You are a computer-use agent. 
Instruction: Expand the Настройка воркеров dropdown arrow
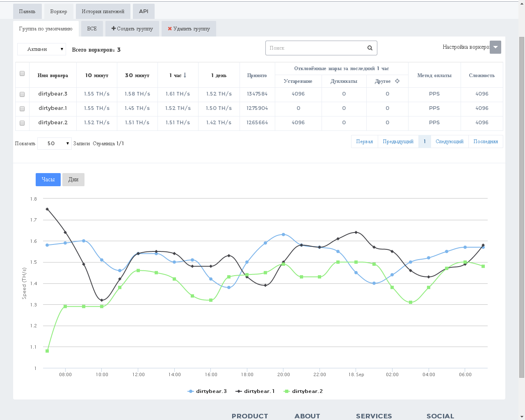click(x=495, y=47)
